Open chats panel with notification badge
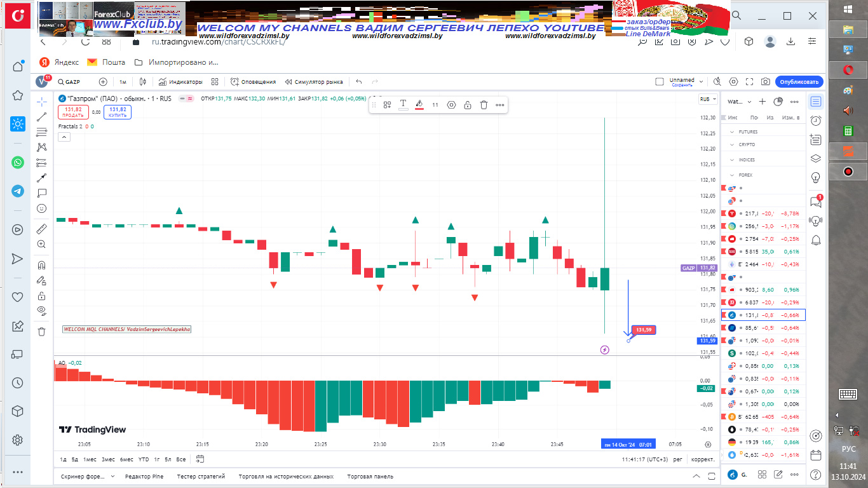 (816, 201)
